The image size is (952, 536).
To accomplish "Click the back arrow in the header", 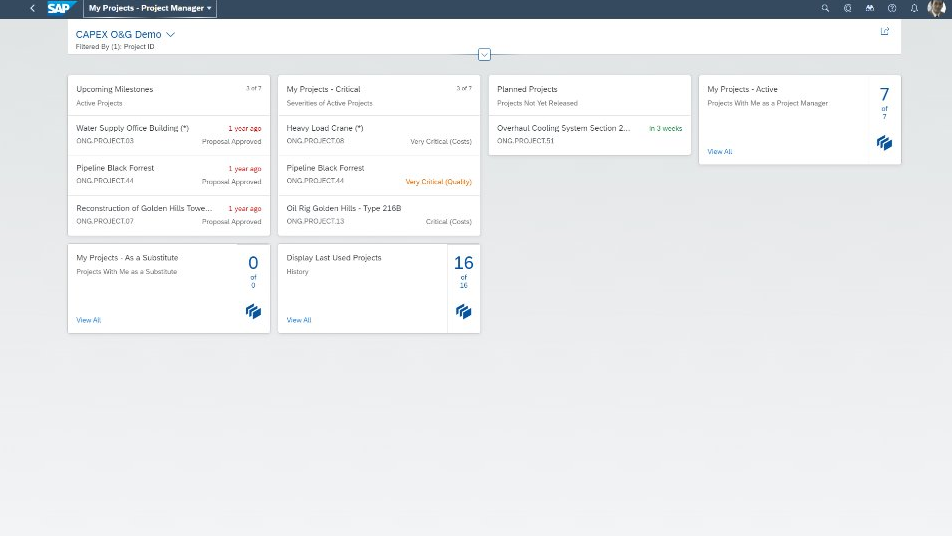I will tap(32, 8).
